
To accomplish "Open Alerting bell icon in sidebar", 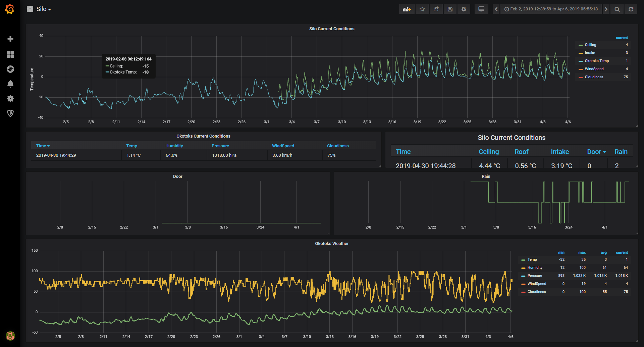I will click(x=10, y=84).
